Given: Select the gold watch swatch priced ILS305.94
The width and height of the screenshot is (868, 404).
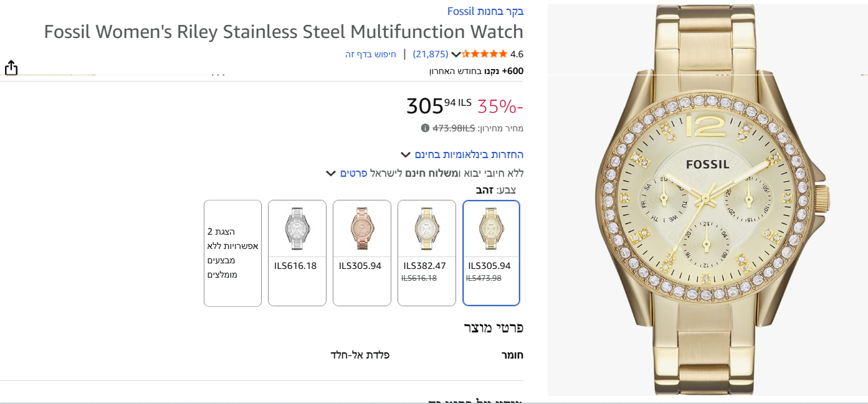Looking at the screenshot, I should [x=491, y=253].
